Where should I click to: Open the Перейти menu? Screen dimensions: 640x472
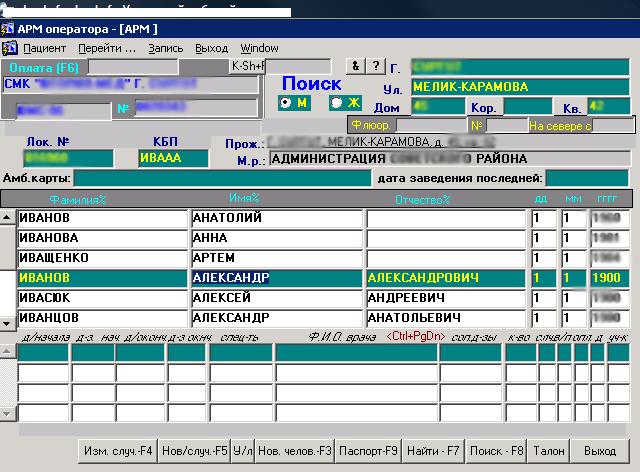click(107, 48)
